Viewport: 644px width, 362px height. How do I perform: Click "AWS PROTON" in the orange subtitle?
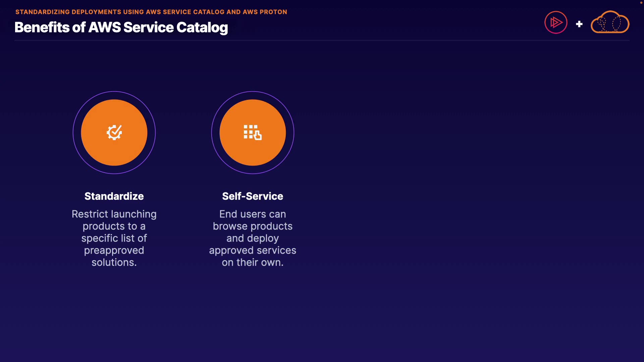[x=265, y=12]
